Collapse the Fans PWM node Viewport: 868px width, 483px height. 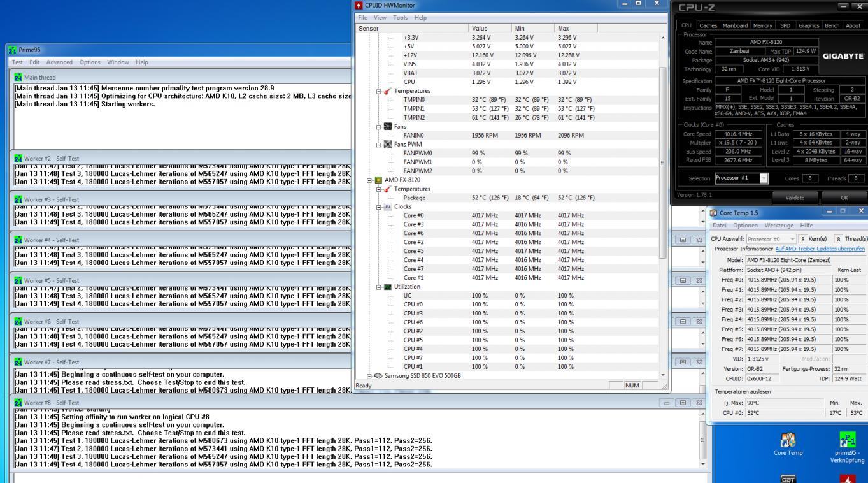click(380, 145)
